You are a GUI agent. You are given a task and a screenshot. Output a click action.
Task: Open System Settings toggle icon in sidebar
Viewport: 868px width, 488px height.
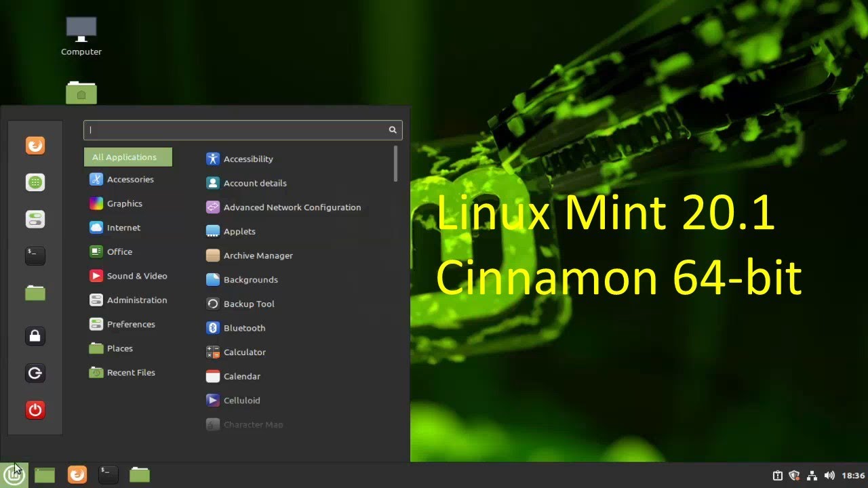[35, 219]
